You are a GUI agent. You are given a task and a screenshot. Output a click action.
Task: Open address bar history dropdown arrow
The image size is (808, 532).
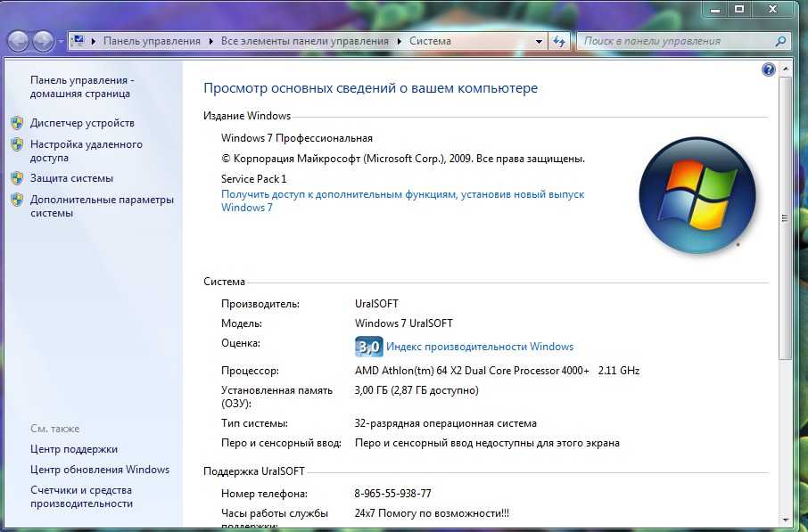click(539, 41)
